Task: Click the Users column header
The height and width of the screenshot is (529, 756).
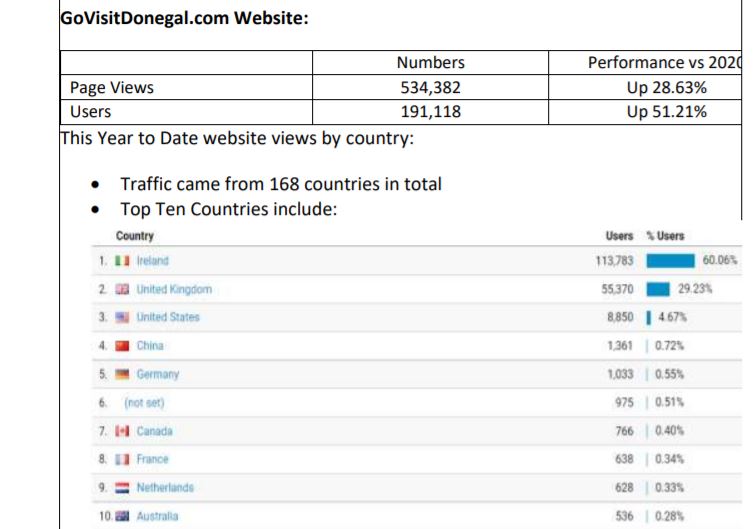Action: click(x=619, y=236)
